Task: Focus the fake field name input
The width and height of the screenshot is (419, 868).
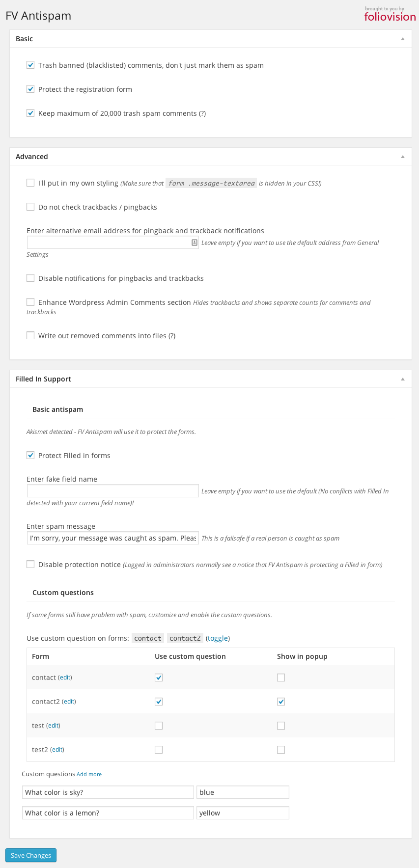Action: (x=113, y=491)
